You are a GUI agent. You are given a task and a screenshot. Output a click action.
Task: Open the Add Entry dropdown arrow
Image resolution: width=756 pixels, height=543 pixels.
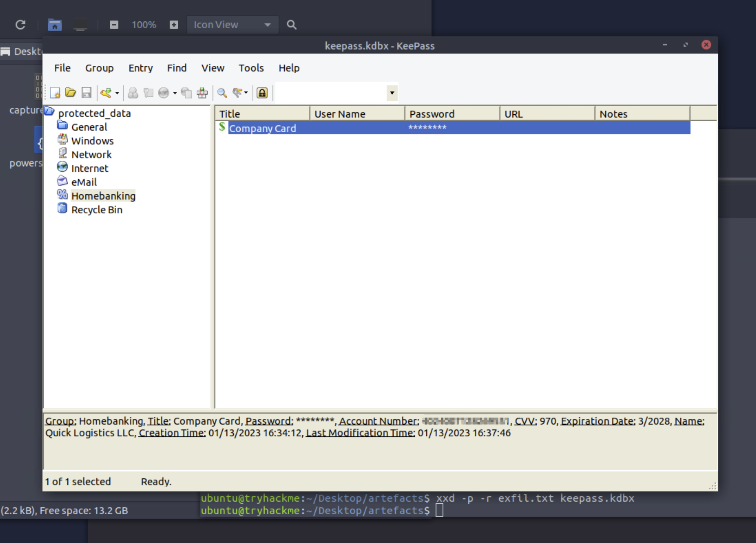click(117, 93)
